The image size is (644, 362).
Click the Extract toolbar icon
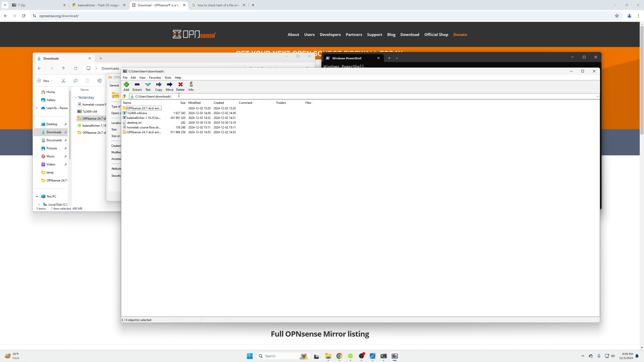click(x=137, y=86)
